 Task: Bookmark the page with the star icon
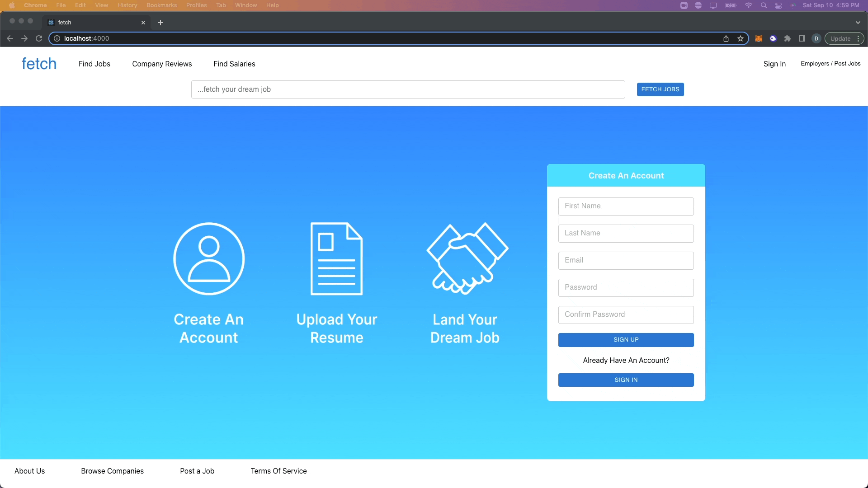click(741, 38)
